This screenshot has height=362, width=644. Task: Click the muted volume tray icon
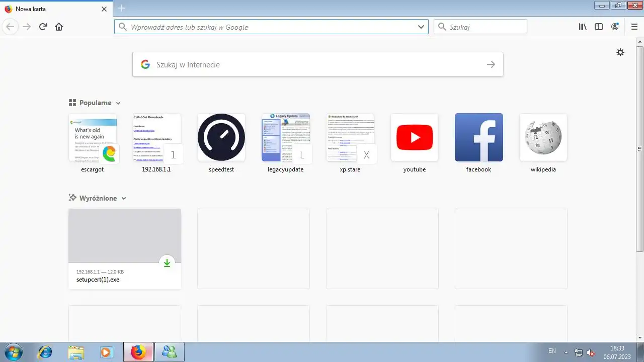click(591, 352)
